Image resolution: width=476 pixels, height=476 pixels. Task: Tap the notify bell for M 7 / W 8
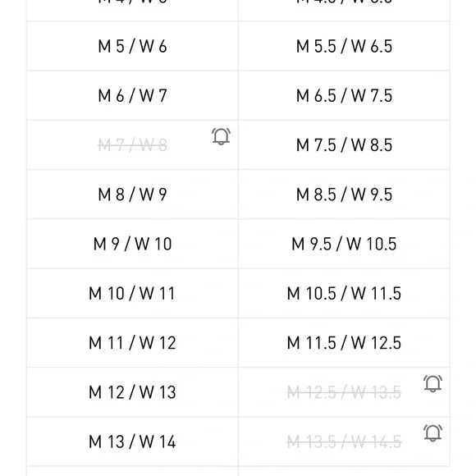pyautogui.click(x=221, y=136)
